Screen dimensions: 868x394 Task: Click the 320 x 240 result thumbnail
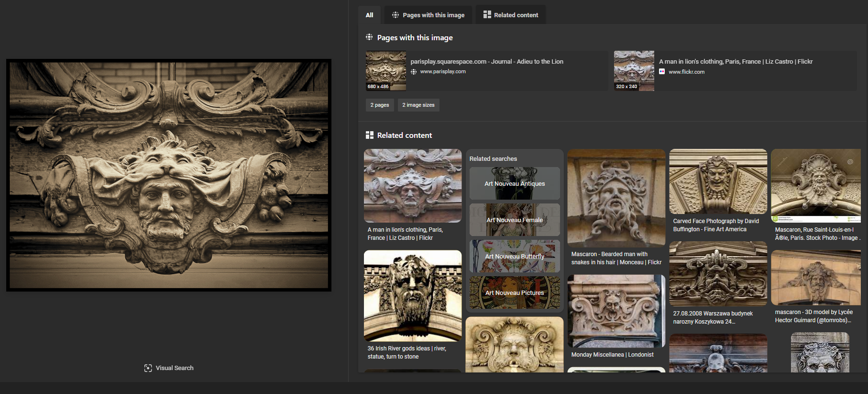coord(634,71)
